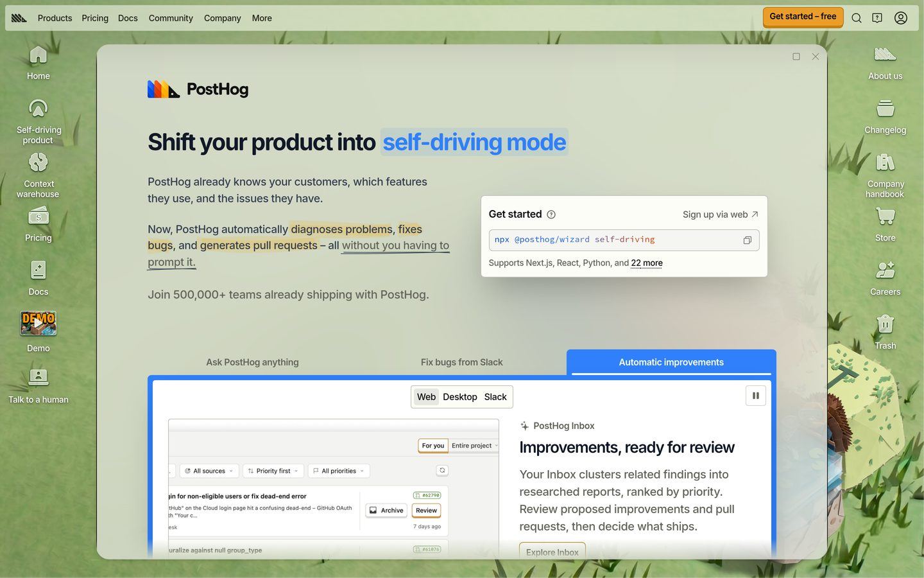The image size is (924, 578).
Task: Open the More menu
Action: click(262, 18)
